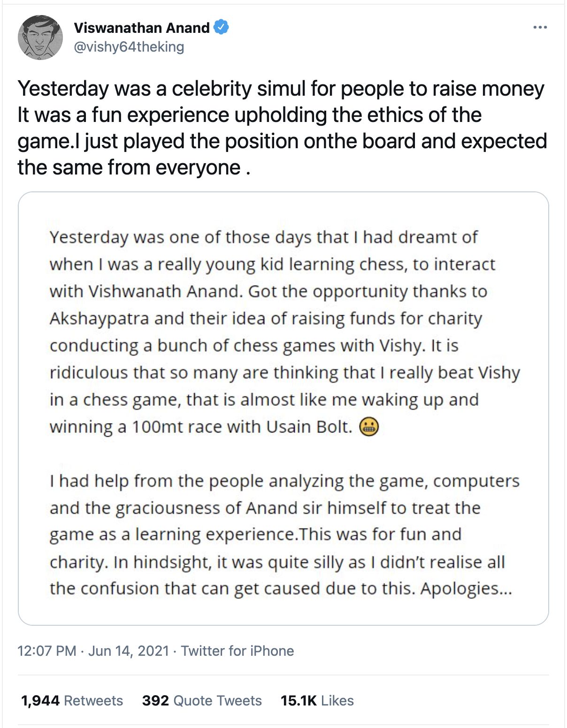Click the Jun 14, 2021 tweet date
Screen dimensions: 567x728
point(129,651)
